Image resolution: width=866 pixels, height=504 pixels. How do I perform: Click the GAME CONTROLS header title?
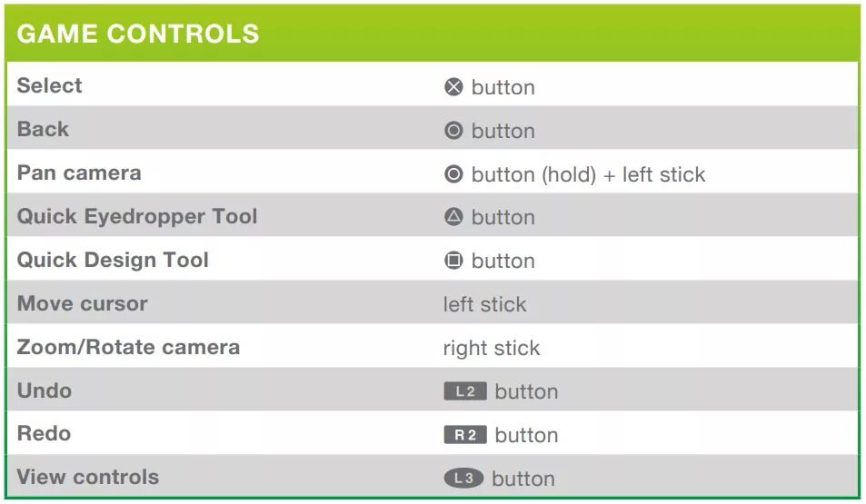pos(138,34)
